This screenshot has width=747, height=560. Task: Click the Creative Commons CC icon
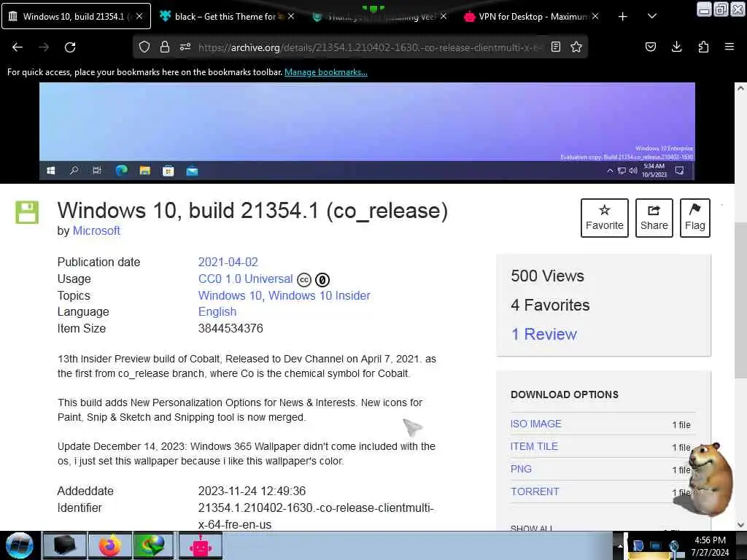point(304,279)
